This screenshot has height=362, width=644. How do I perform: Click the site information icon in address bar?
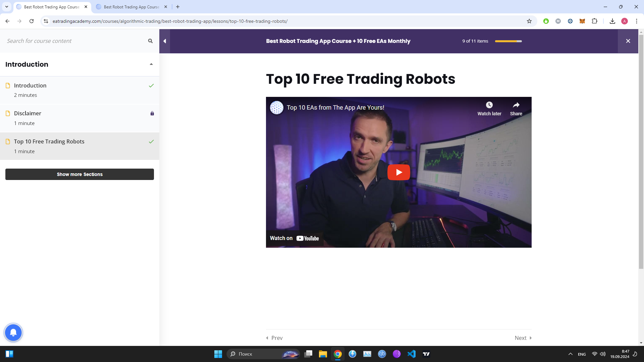tap(46, 21)
